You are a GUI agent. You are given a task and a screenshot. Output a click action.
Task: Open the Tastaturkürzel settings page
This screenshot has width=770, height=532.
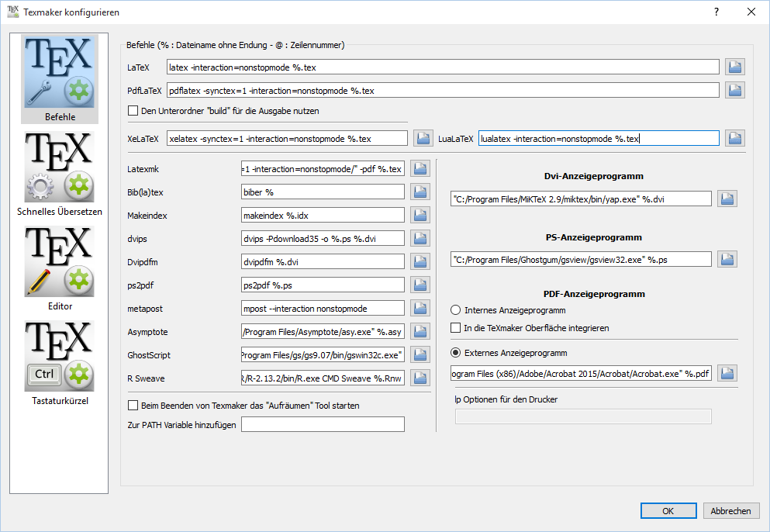click(x=60, y=364)
